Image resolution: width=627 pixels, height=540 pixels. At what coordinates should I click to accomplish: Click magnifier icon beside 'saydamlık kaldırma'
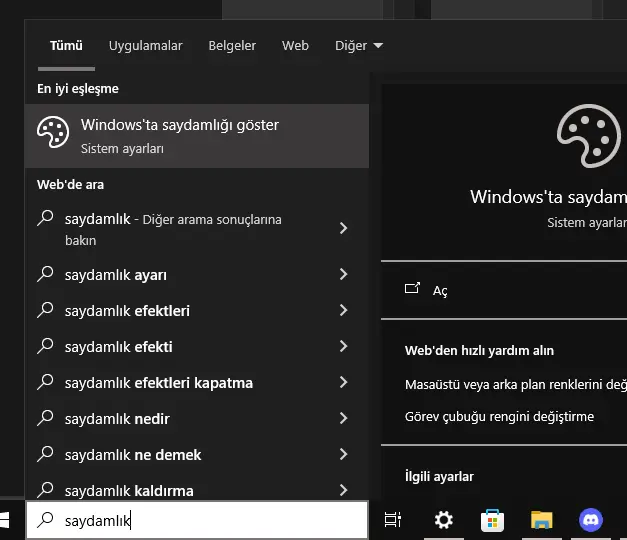click(45, 490)
